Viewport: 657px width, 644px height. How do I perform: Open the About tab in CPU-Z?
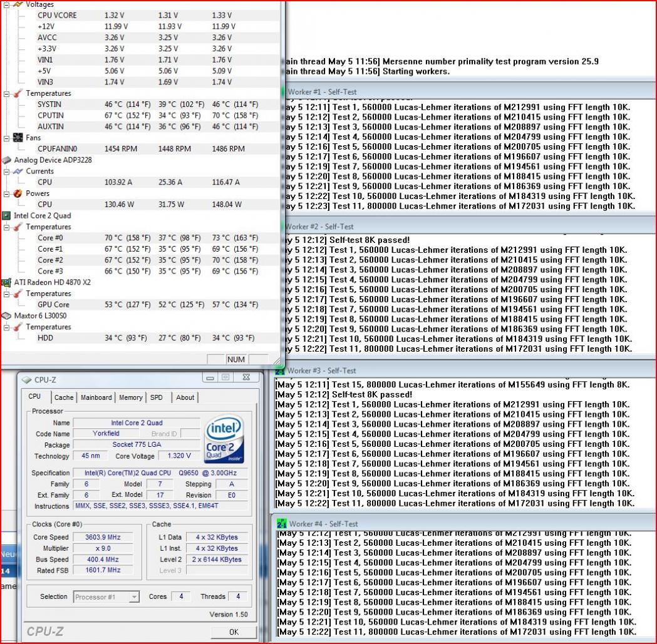tap(185, 397)
